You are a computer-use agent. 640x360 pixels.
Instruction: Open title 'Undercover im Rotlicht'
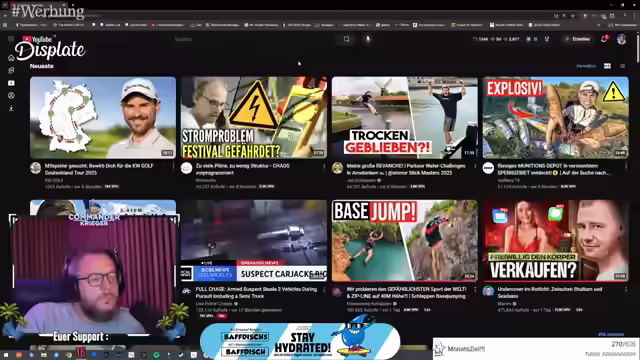(x=550, y=293)
